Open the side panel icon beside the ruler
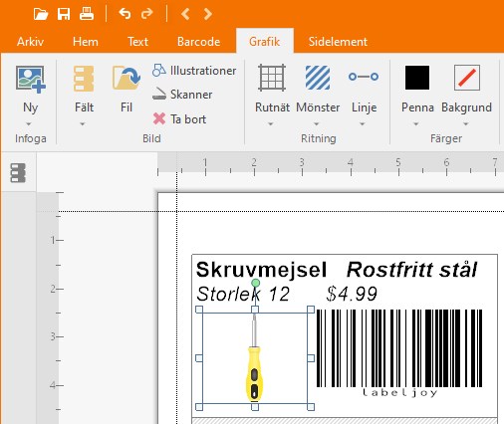The height and width of the screenshot is (424, 504). point(18,173)
